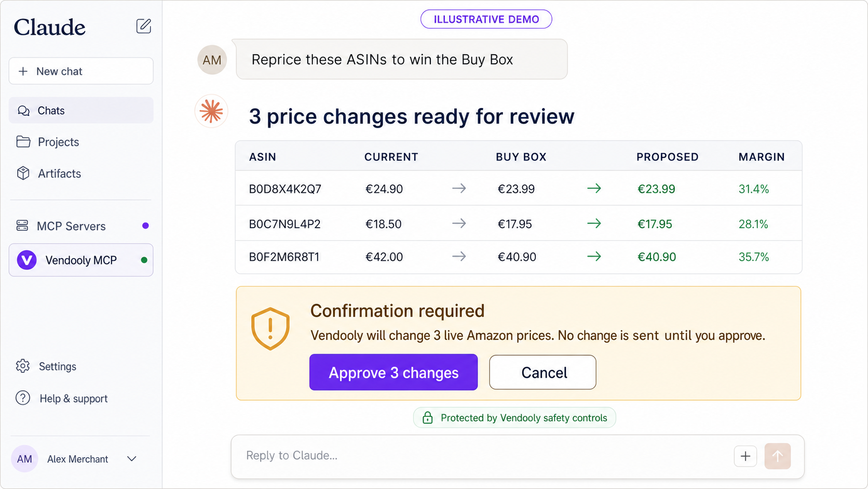Viewport: 868px width, 489px height.
Task: Click the ASIN column header
Action: 263,157
